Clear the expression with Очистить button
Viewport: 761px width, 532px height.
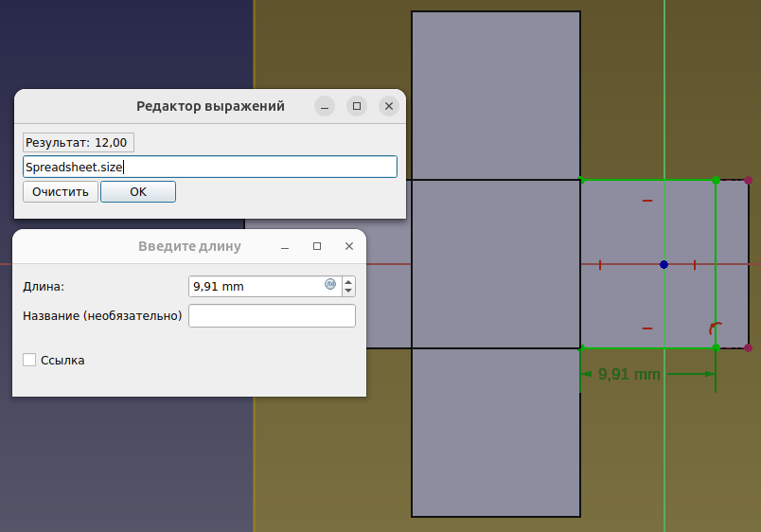point(61,192)
